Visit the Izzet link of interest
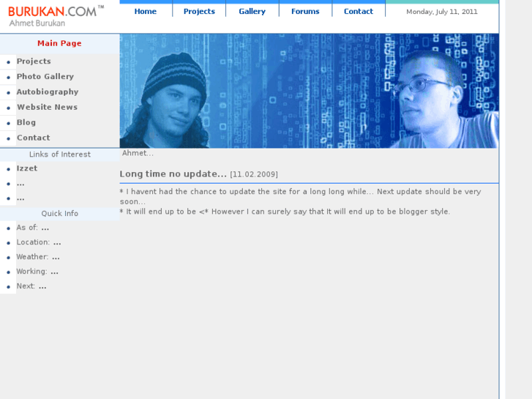Viewport: 532px width, 399px height. pyautogui.click(x=27, y=168)
